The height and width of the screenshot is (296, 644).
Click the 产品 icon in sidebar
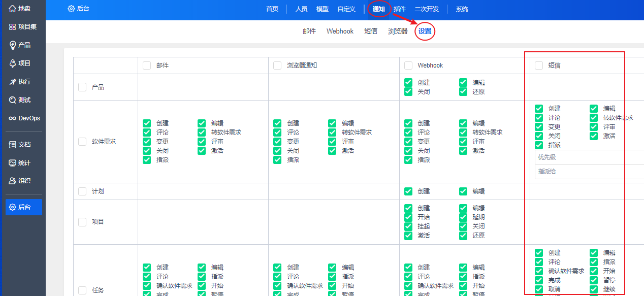click(13, 45)
